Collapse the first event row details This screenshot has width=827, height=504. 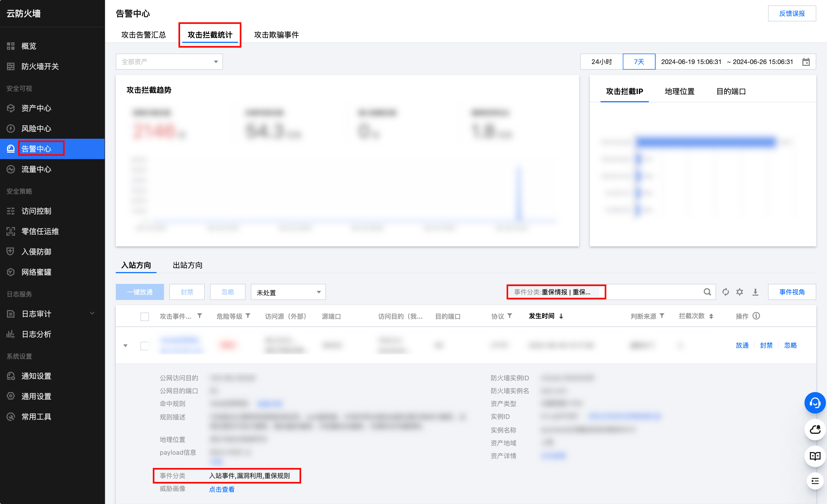125,346
